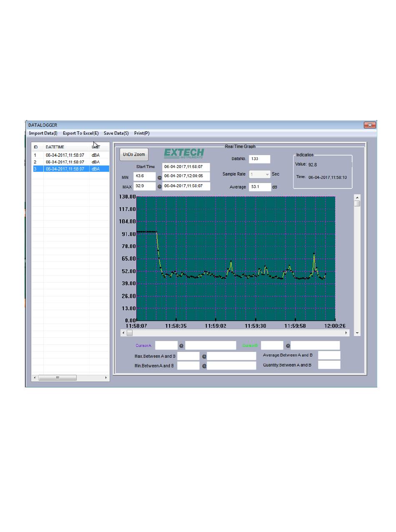
Task: Click the graph horizontal scrollbar thumb
Action: [x=130, y=333]
